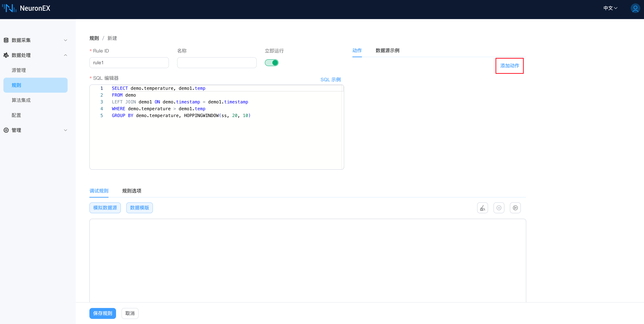Open the 中文 language dropdown

tap(610, 8)
